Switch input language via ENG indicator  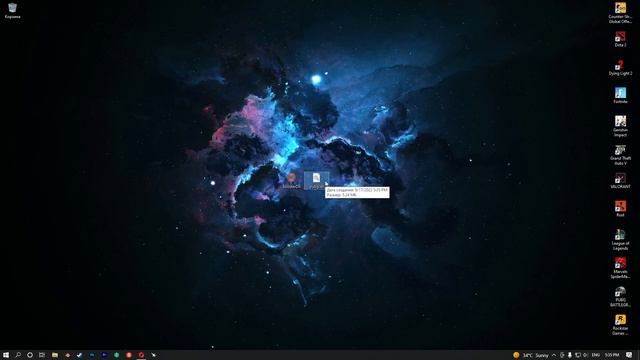coord(596,355)
